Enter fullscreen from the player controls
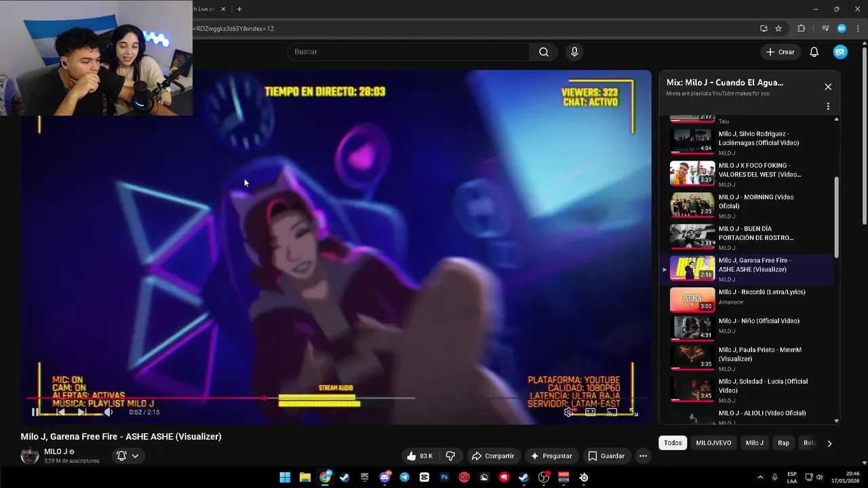The height and width of the screenshot is (488, 868). (634, 412)
